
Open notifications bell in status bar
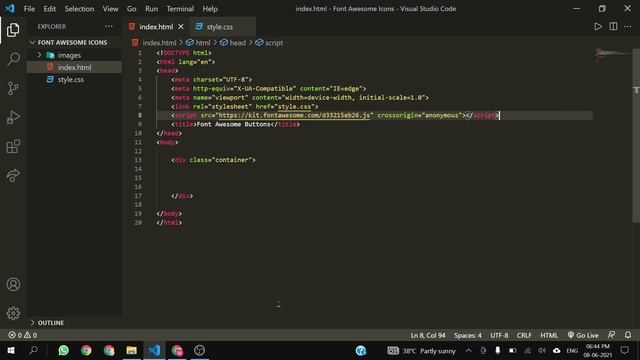pos(628,335)
